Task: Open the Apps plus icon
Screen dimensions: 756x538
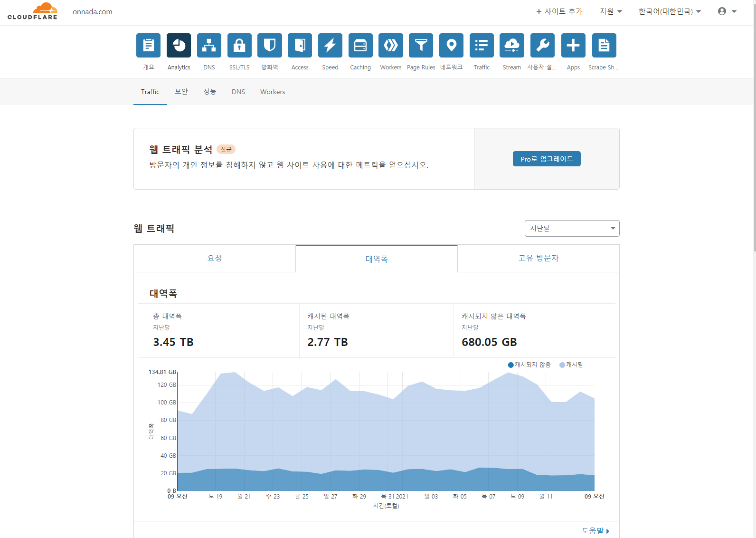Action: point(573,46)
